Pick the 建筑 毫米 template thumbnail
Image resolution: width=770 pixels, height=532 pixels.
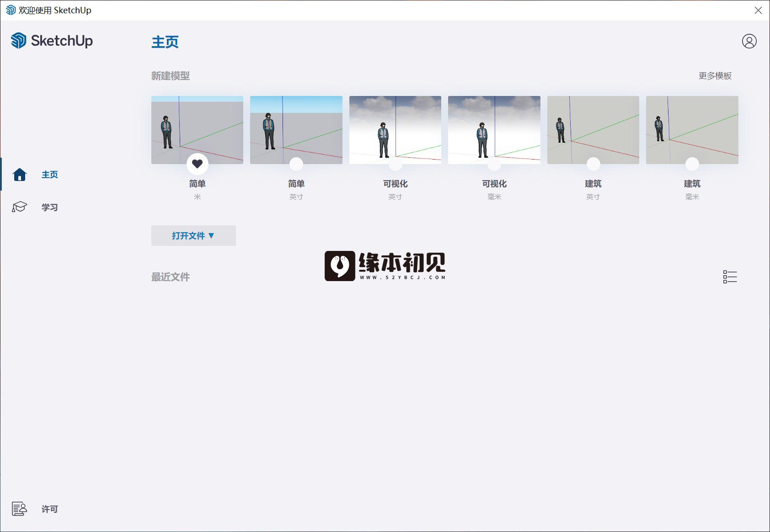click(x=692, y=130)
